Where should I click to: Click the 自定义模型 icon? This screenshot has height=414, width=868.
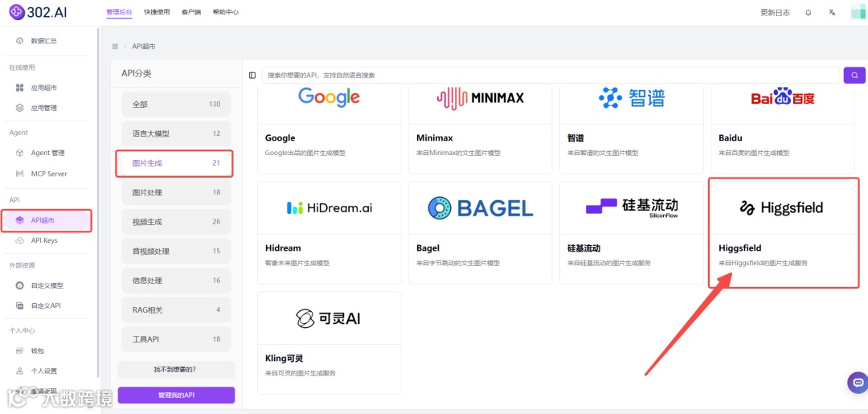(x=20, y=285)
